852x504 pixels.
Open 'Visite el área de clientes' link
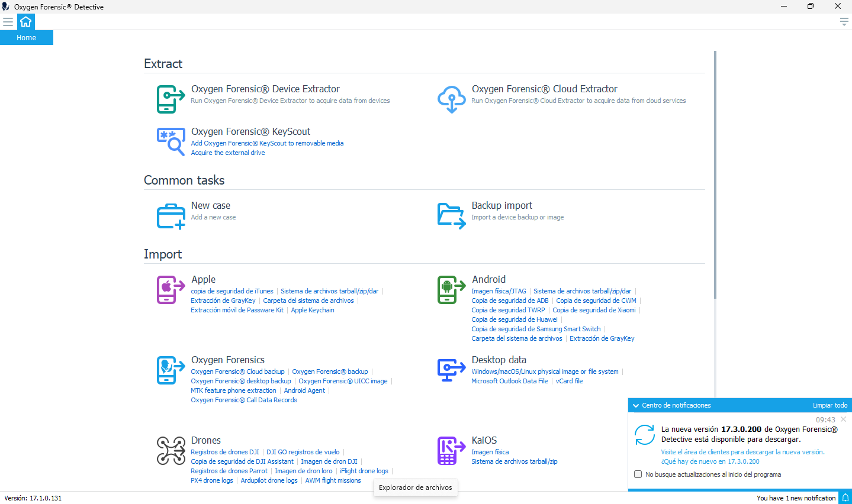click(x=742, y=452)
